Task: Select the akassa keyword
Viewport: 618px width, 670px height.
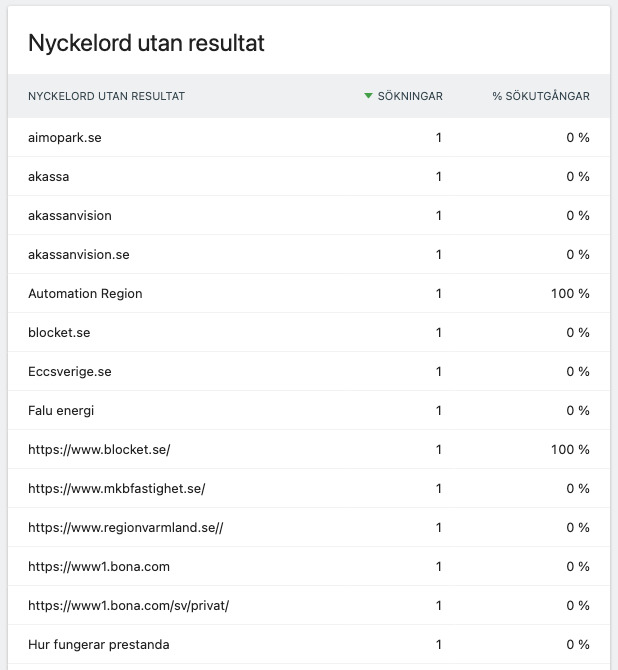Action: click(x=49, y=177)
